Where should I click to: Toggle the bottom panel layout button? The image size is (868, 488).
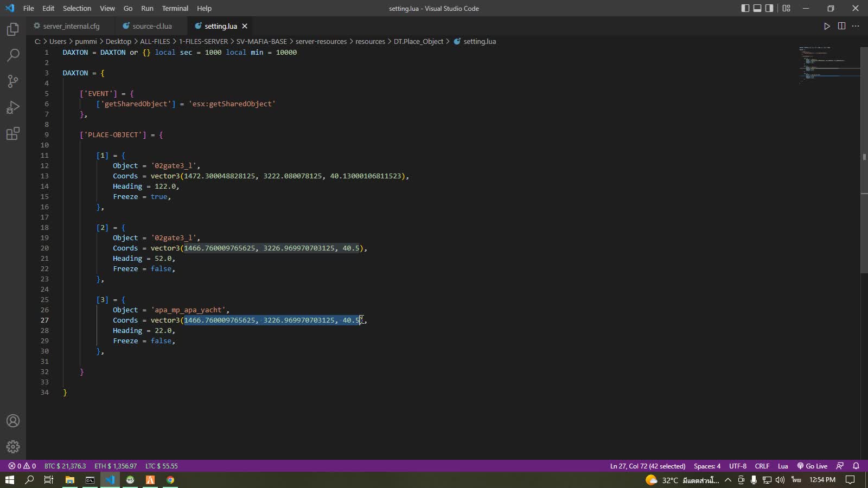coord(757,8)
